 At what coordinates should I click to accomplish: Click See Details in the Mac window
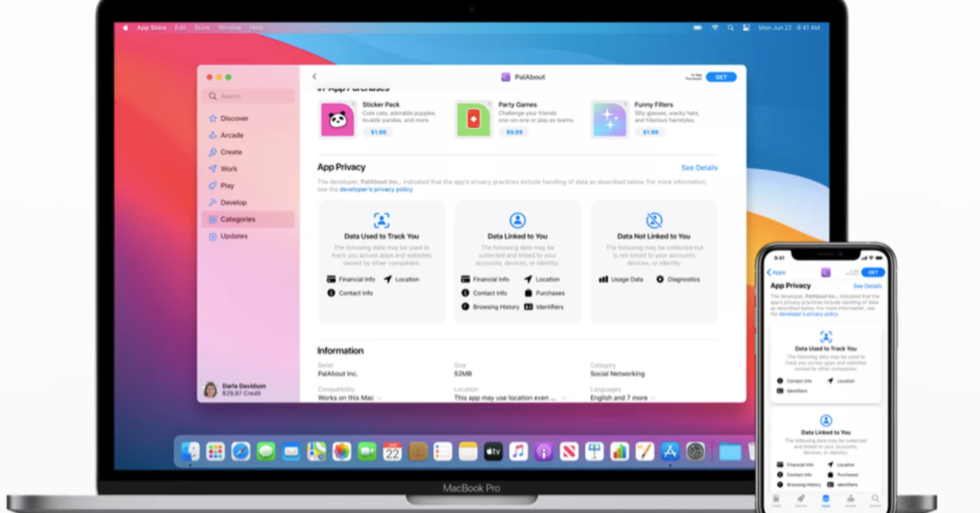[x=699, y=168]
